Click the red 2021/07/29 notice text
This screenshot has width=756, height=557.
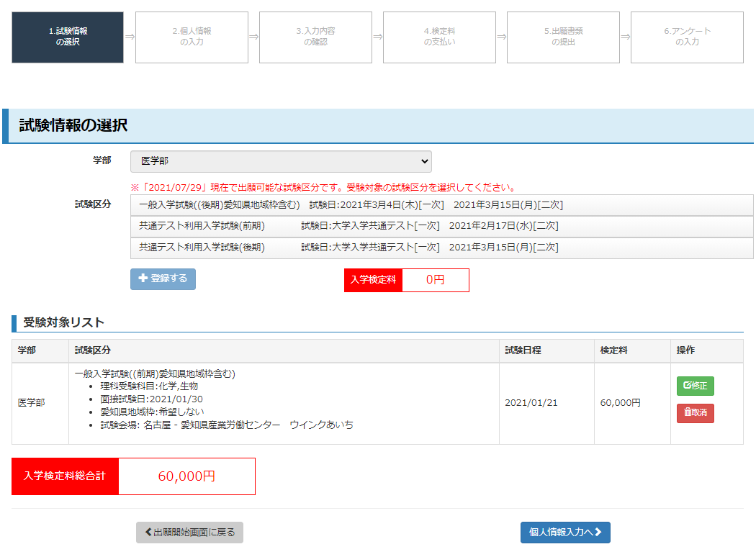click(x=324, y=187)
